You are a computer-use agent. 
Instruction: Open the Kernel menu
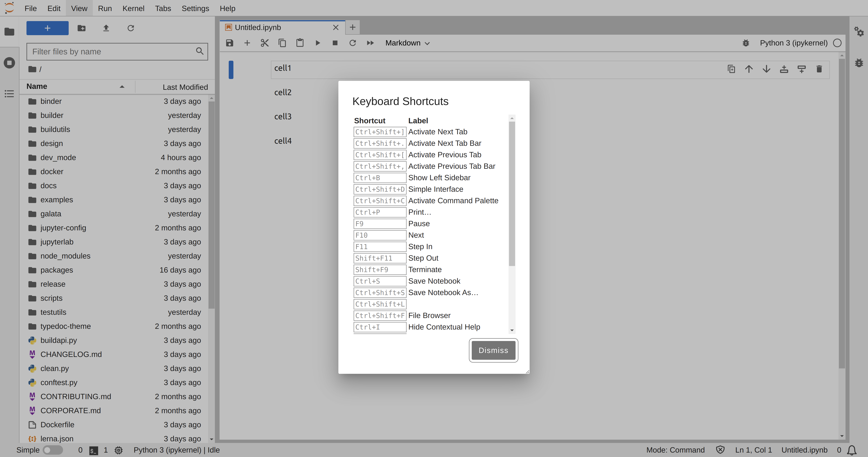tap(133, 8)
